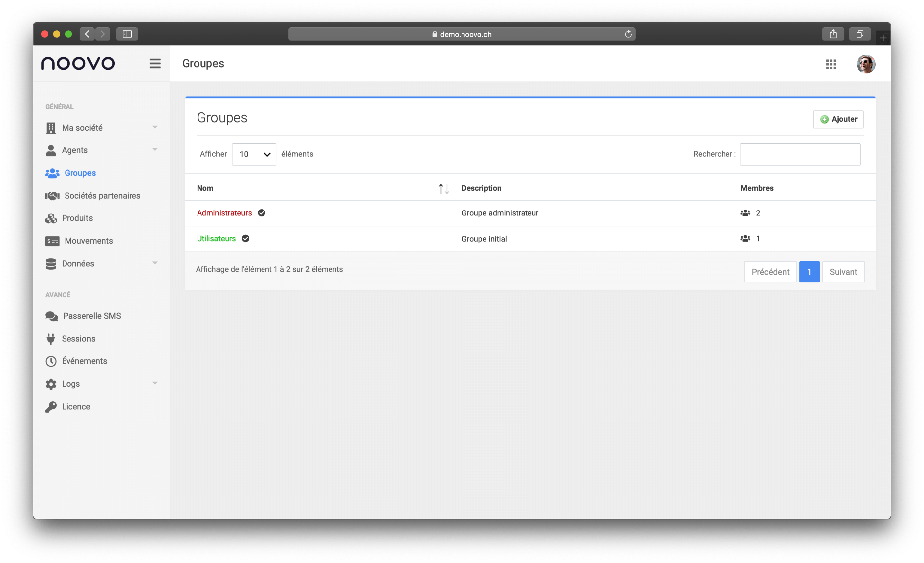The height and width of the screenshot is (563, 924).
Task: Expand the Logs sidebar menu
Action: [x=155, y=384]
